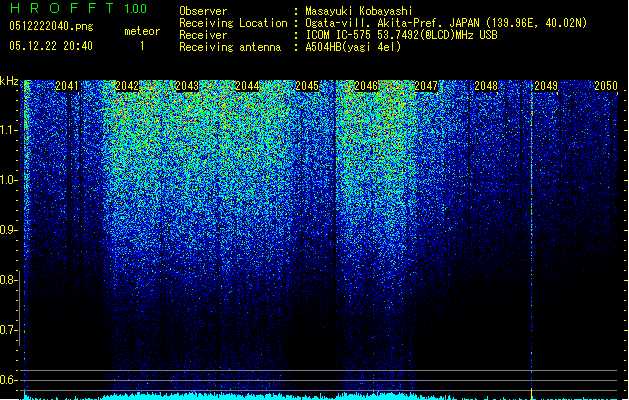Click the kHz unit label
The image size is (629, 400).
click(9, 81)
